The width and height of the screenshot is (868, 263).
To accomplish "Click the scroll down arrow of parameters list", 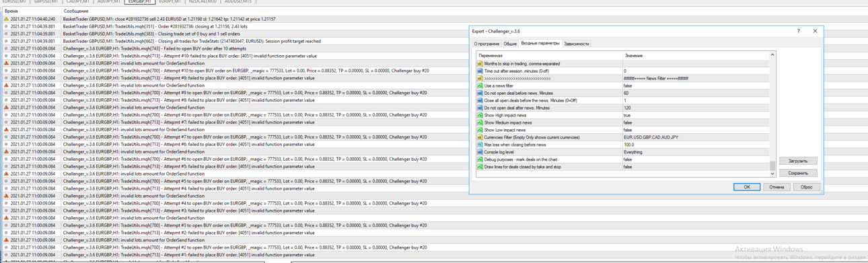I will pyautogui.click(x=772, y=174).
